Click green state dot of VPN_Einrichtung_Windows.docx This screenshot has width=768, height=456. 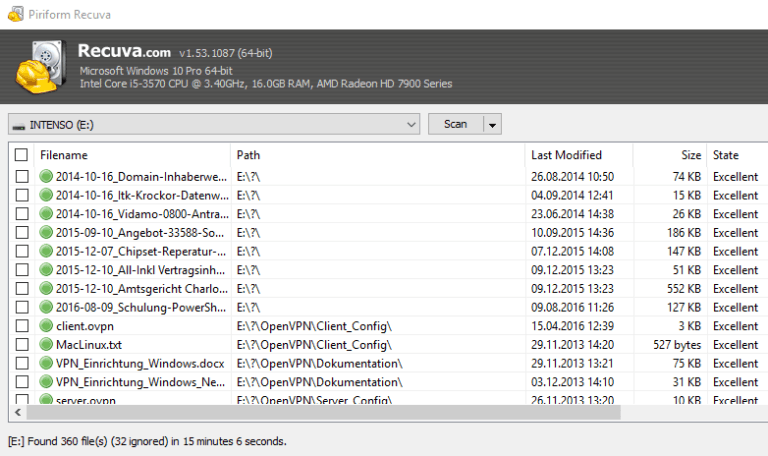(x=46, y=363)
